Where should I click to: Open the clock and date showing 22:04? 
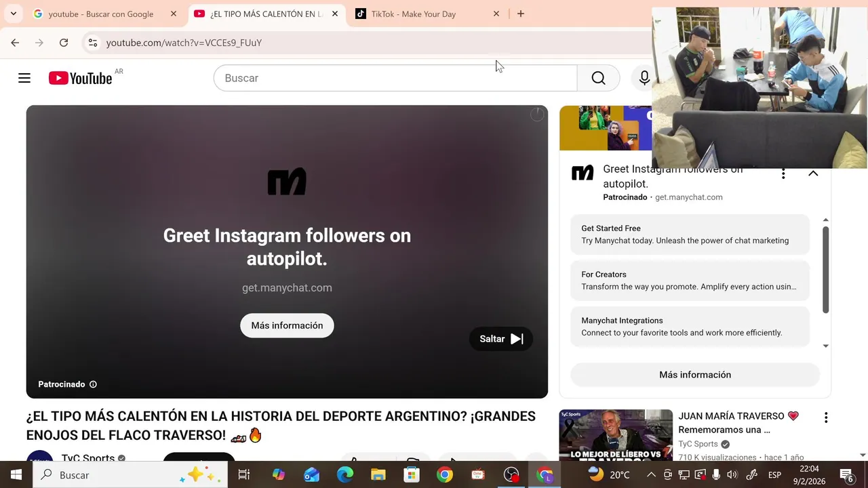[x=810, y=474]
